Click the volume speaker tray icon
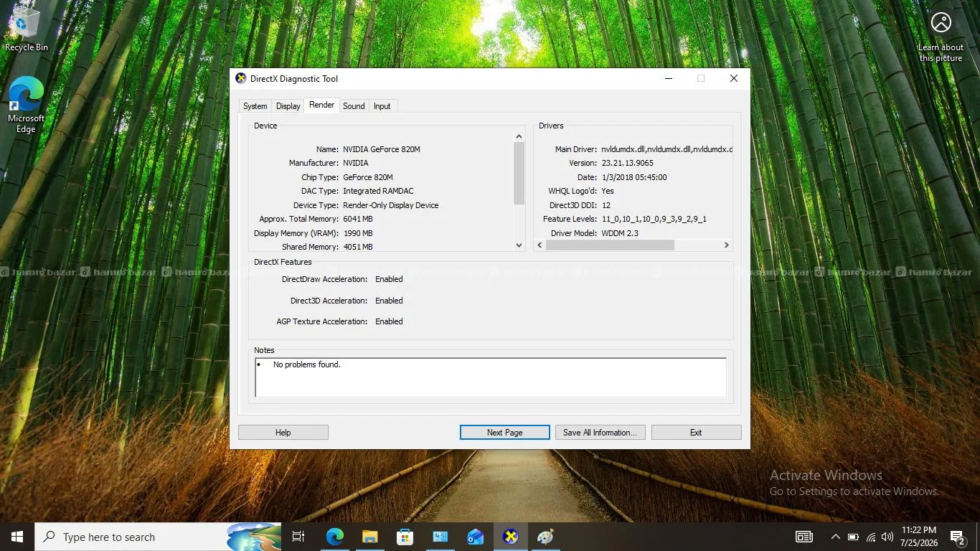Image resolution: width=980 pixels, height=551 pixels. tap(887, 537)
